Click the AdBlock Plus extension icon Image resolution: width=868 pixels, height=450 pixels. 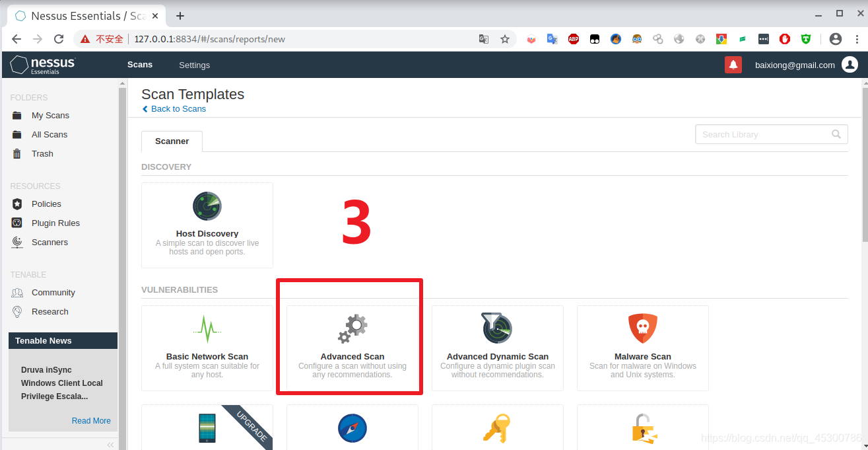(x=574, y=39)
